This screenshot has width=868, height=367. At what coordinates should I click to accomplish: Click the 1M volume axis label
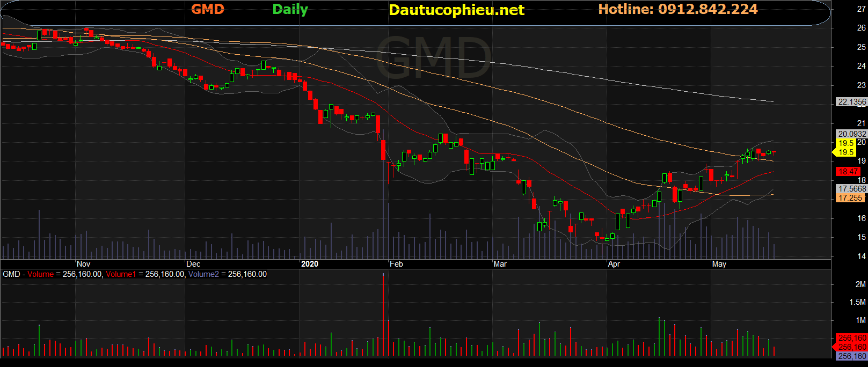[x=860, y=320]
